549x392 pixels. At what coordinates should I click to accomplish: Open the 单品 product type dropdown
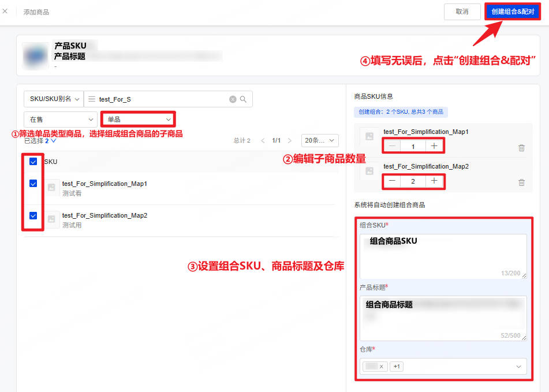pos(139,120)
